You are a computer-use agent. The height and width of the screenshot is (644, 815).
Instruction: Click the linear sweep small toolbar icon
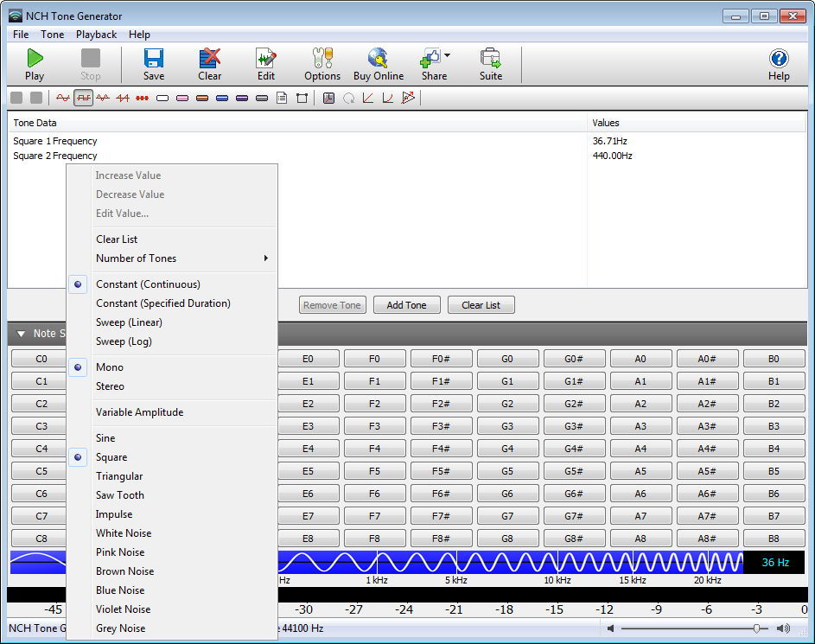(x=368, y=98)
